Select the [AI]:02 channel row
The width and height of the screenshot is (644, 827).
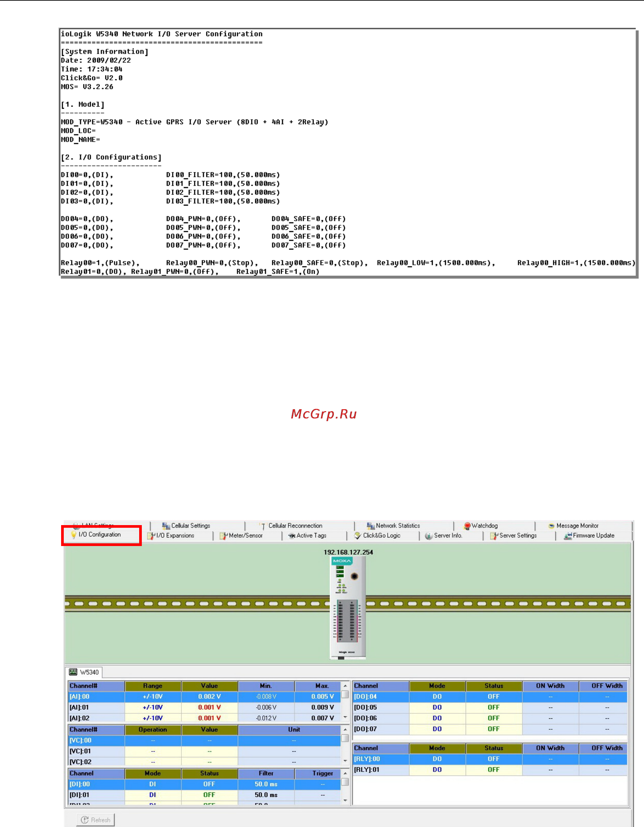click(x=205, y=718)
